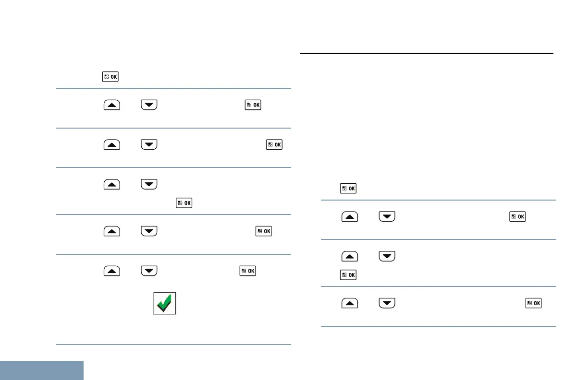Viewport: 588px width, 380px height.
Task: Click the lone OK icon atop the left column
Action: tap(110, 76)
